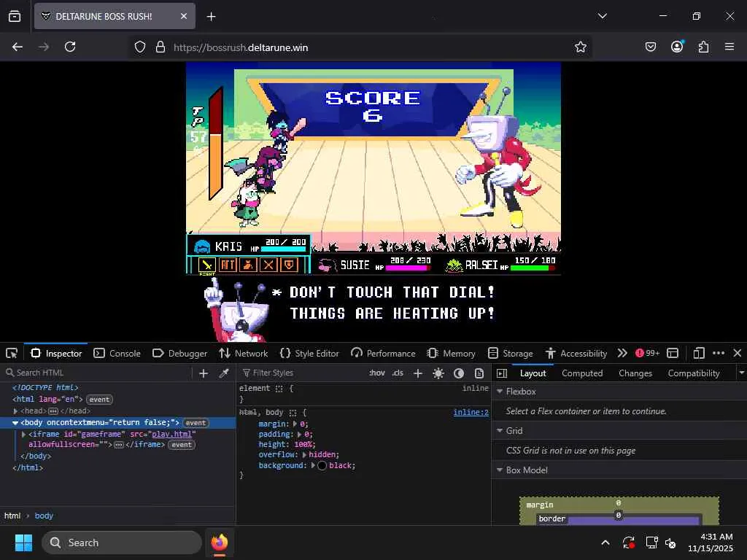Toggle the :hov pseudo-class panel
The image size is (747, 560).
(x=377, y=373)
